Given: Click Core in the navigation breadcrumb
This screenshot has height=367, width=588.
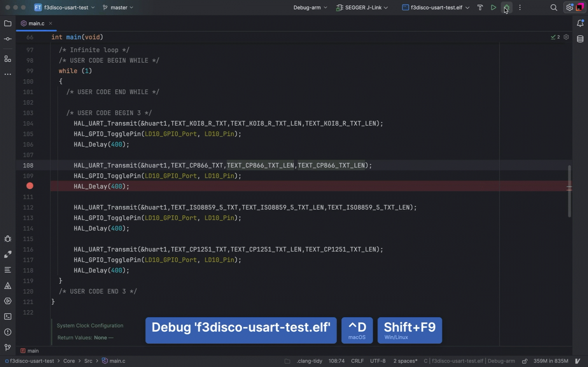Looking at the screenshot, I should [69, 361].
